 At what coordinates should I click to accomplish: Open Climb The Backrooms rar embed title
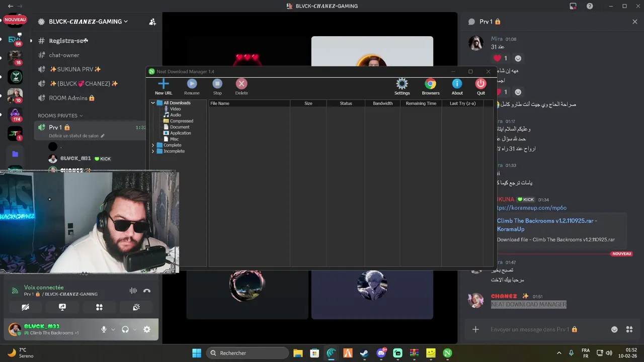tap(547, 225)
